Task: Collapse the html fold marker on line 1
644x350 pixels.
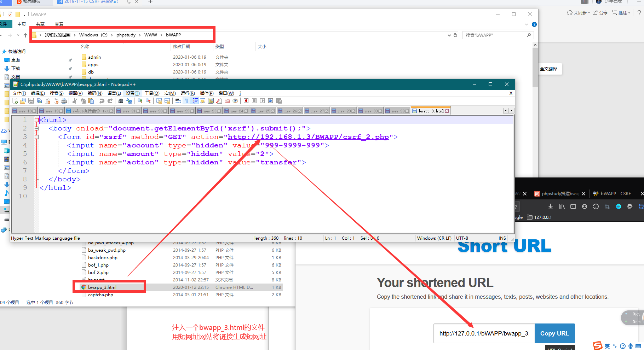Action: pyautogui.click(x=36, y=120)
